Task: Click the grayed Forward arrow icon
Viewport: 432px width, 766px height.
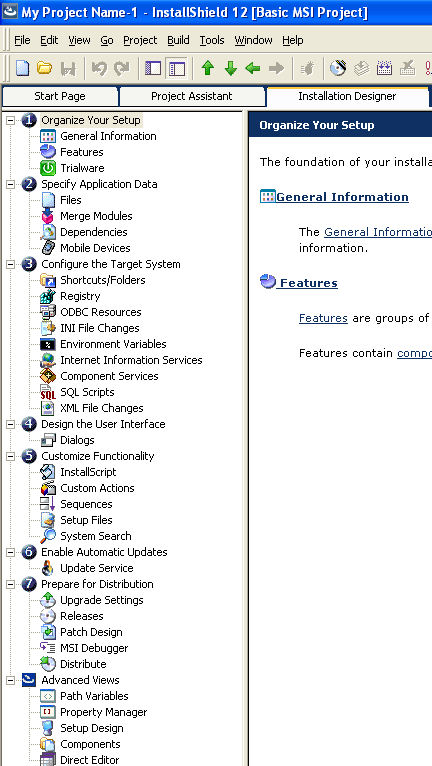Action: (x=276, y=68)
